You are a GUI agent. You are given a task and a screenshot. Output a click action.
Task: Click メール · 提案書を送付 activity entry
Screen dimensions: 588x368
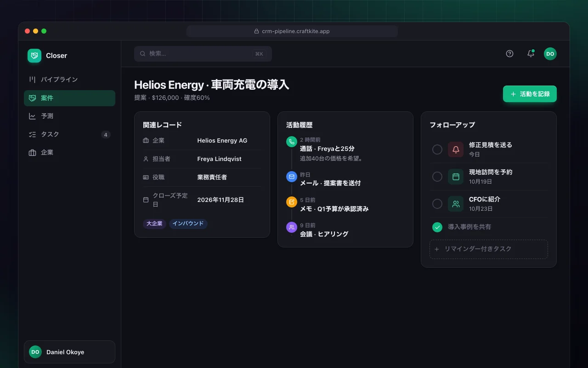tap(330, 183)
